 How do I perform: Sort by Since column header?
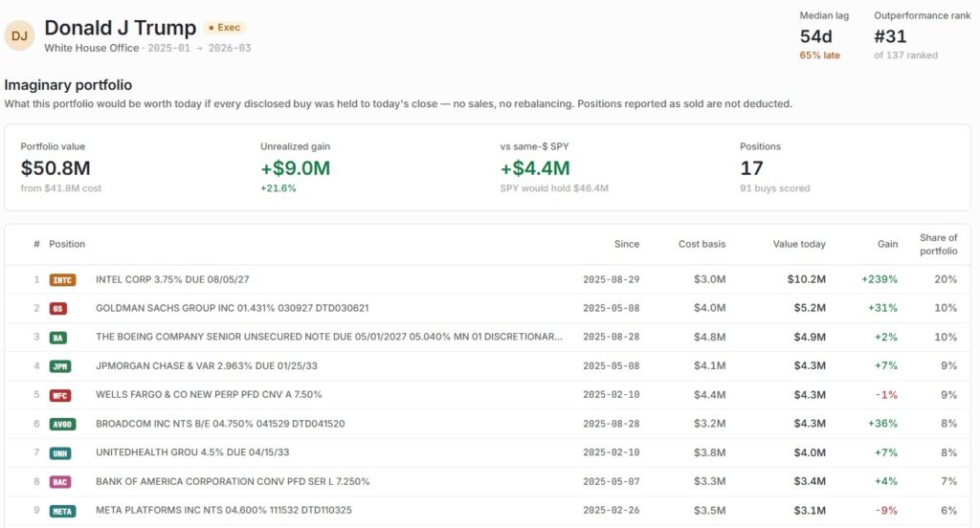click(x=626, y=244)
